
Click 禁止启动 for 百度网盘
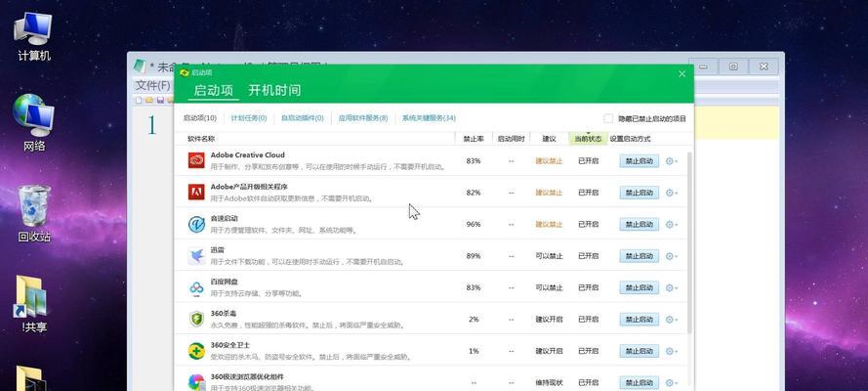point(640,288)
